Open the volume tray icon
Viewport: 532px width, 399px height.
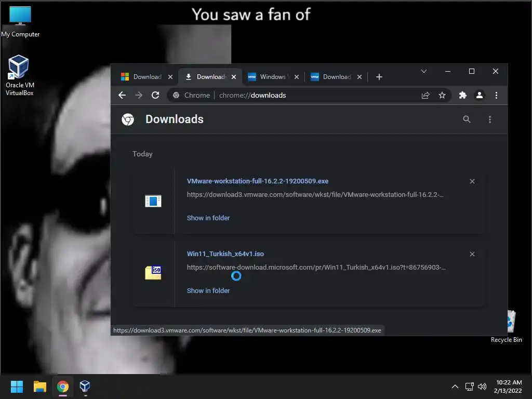482,387
